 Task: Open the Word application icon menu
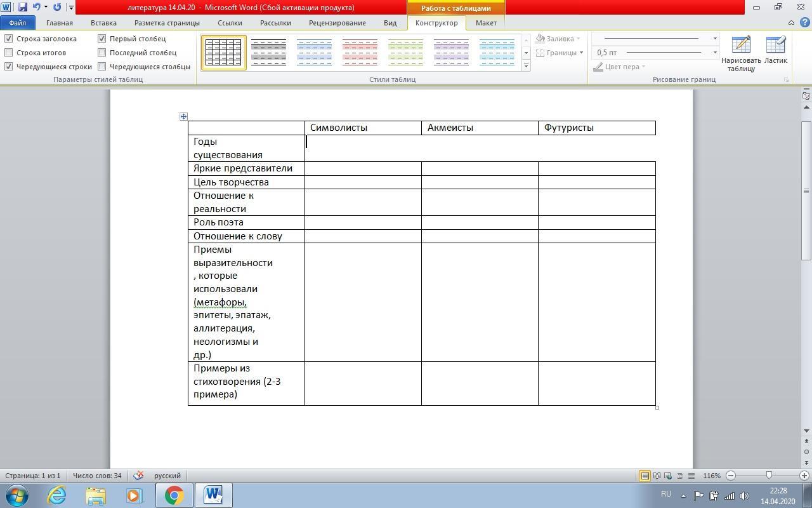(6, 8)
